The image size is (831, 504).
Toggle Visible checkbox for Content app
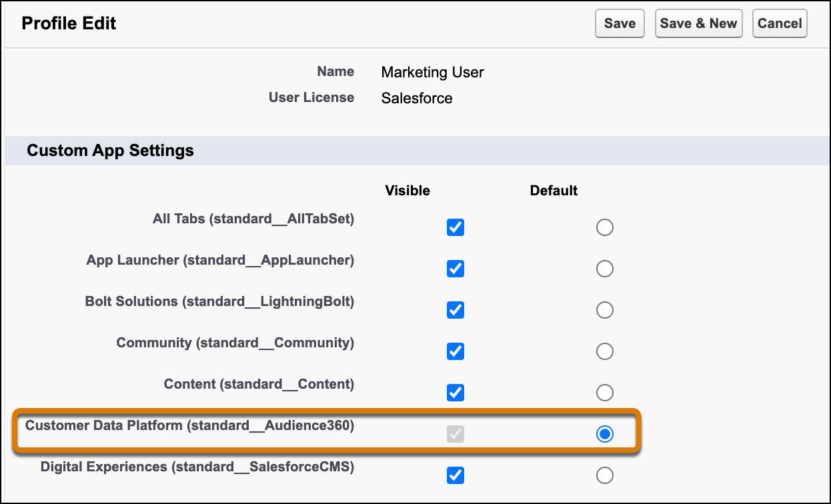click(x=456, y=393)
